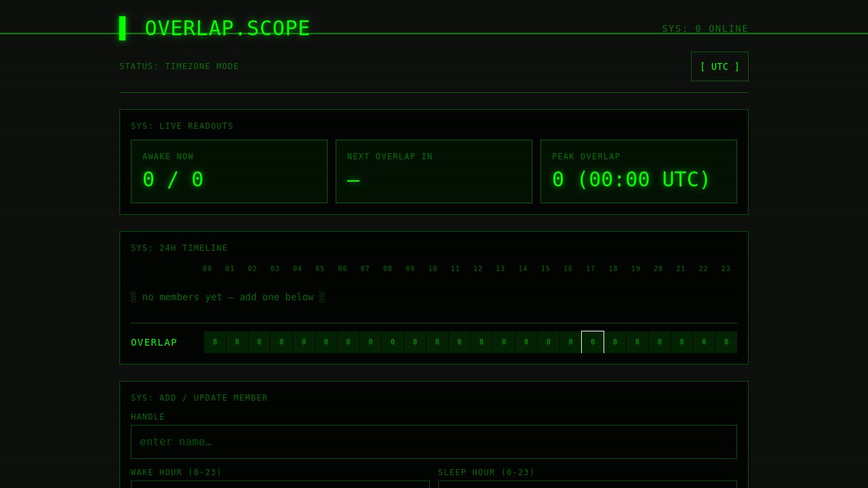868x488 pixels.
Task: Select the overlap cell under hour 20
Action: coord(659,342)
